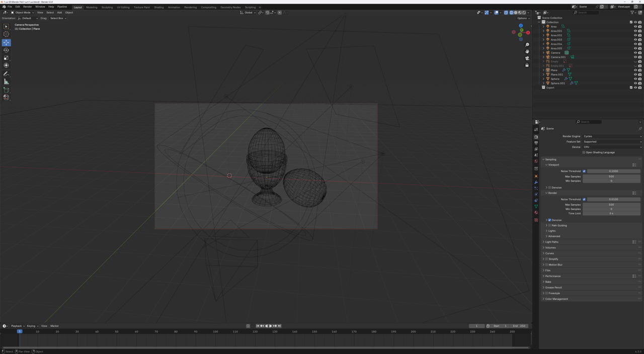Choose the Cursor tool
Image resolution: width=644 pixels, height=354 pixels.
6,34
